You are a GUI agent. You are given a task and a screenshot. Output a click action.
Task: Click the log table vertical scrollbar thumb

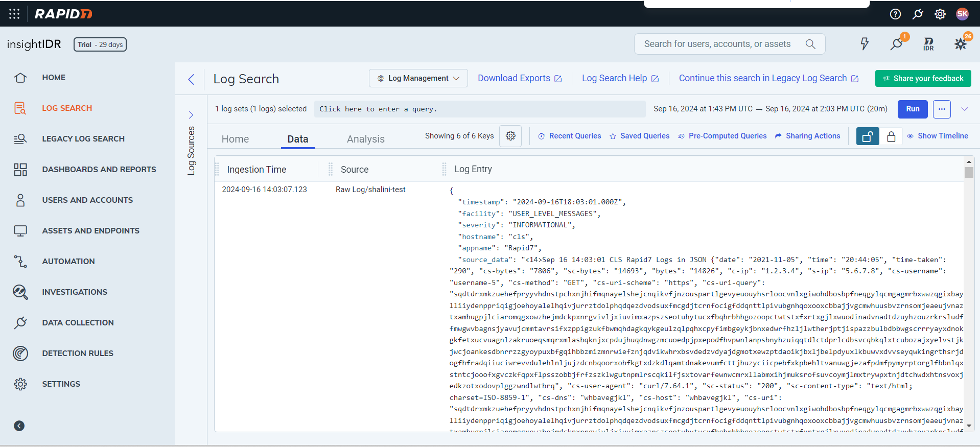pyautogui.click(x=969, y=172)
